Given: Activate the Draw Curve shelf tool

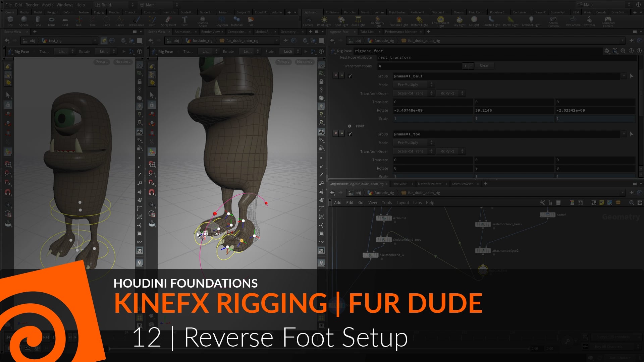Looking at the screenshot, I should (137, 21).
